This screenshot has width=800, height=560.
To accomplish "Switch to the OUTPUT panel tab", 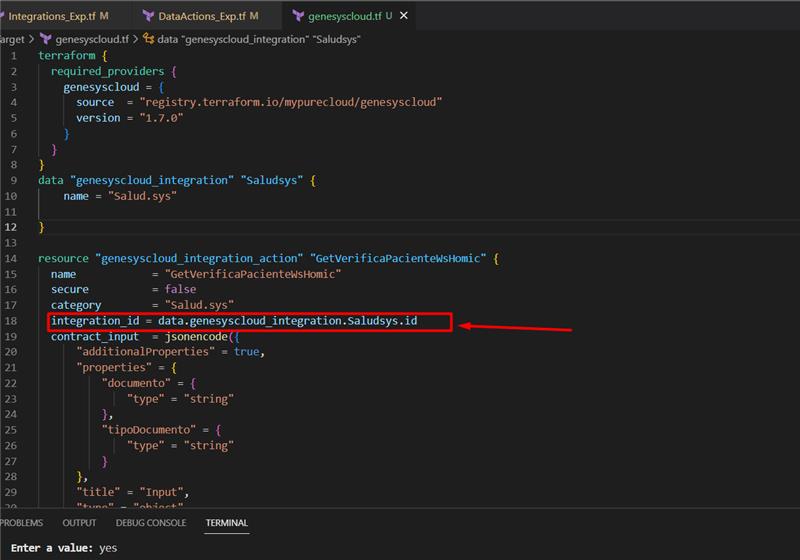I will coord(79,523).
